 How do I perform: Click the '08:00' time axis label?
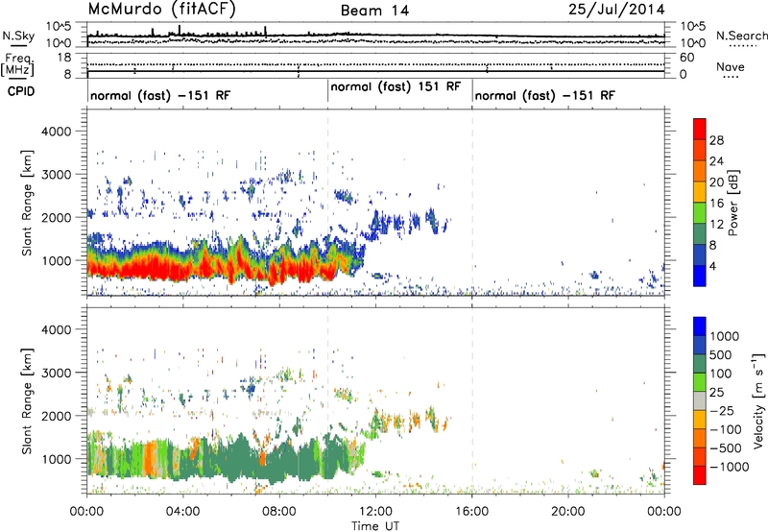(279, 512)
